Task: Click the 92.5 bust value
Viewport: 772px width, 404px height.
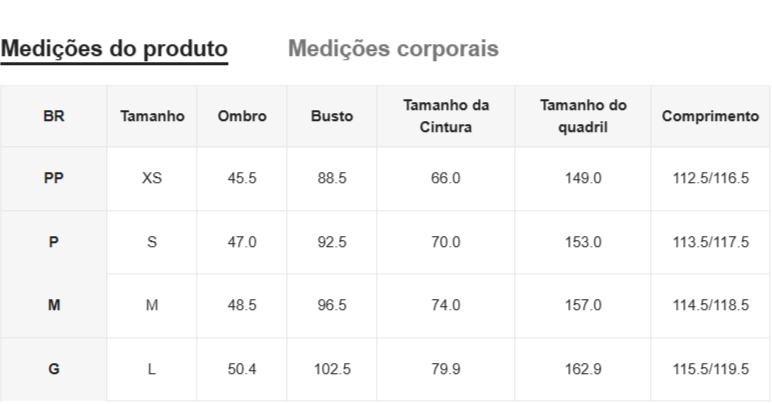Action: tap(332, 242)
